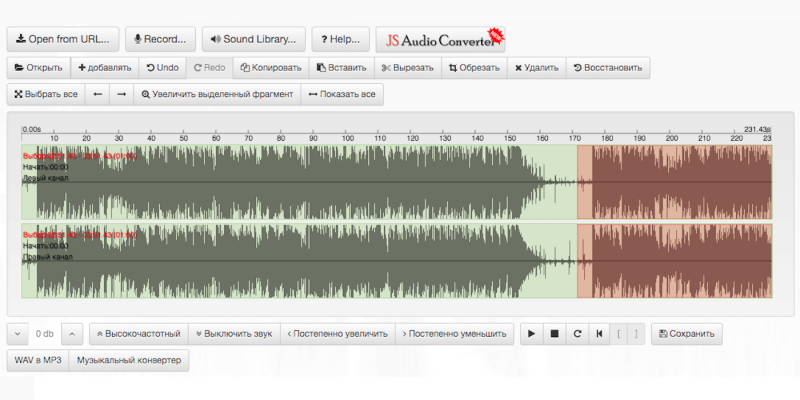Undo the last edit
This screenshot has width=800, height=400.
tap(162, 68)
